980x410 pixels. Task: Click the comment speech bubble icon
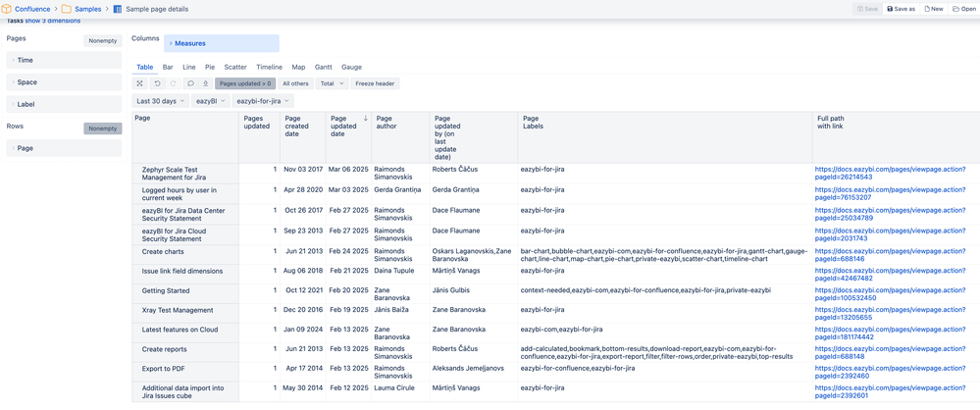tap(190, 83)
